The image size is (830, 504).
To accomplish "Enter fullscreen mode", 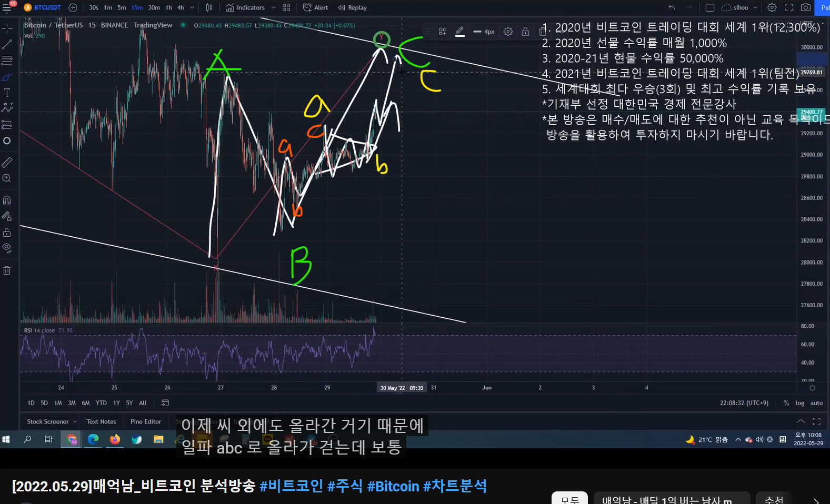I will click(789, 7).
